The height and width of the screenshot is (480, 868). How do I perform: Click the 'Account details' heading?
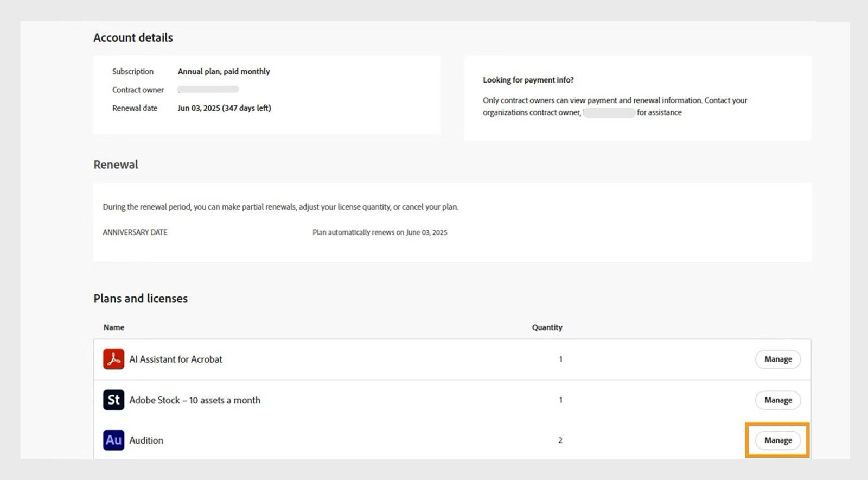(133, 37)
